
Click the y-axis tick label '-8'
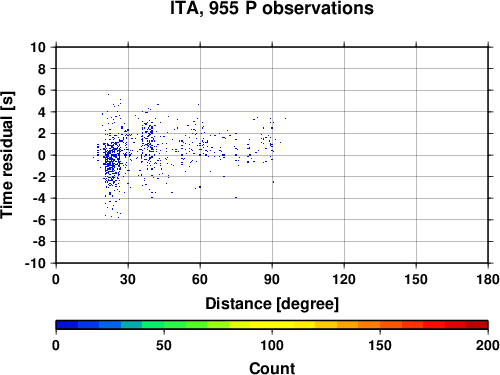[39, 242]
